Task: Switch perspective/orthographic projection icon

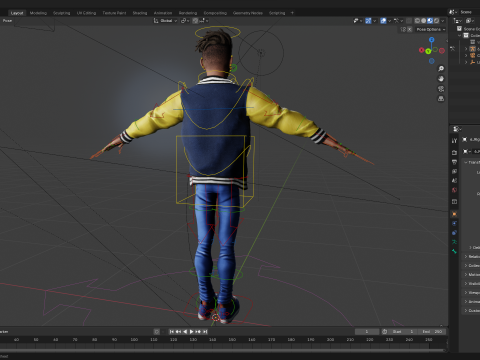Action: click(x=441, y=99)
